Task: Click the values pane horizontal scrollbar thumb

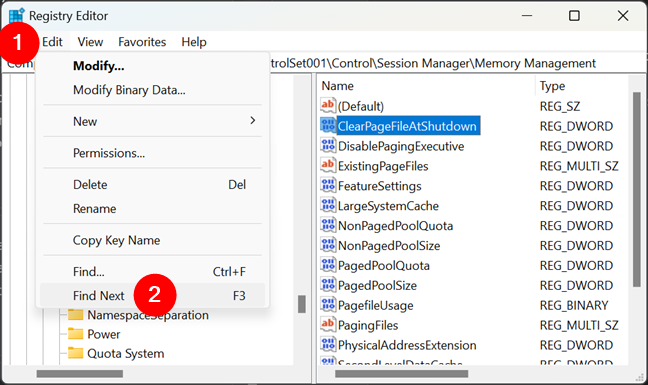Action: (402, 374)
